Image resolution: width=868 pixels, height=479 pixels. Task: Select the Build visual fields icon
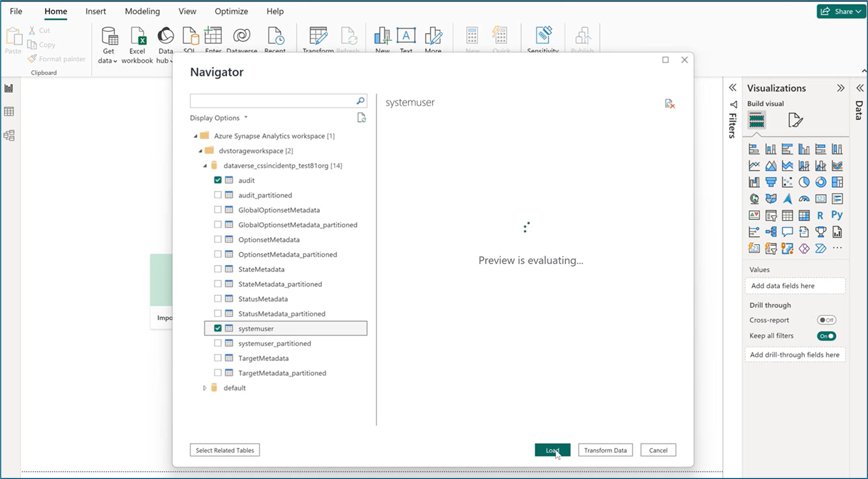[x=756, y=121]
